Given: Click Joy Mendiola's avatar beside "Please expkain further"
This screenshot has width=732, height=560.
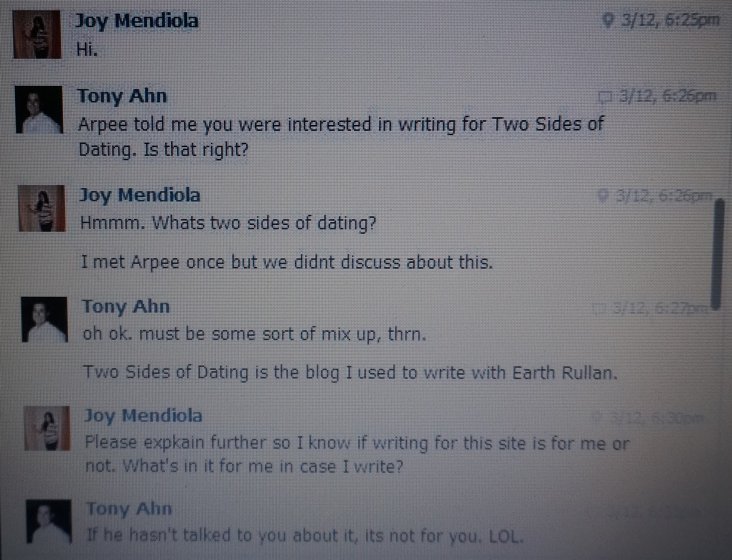Looking at the screenshot, I should (47, 428).
